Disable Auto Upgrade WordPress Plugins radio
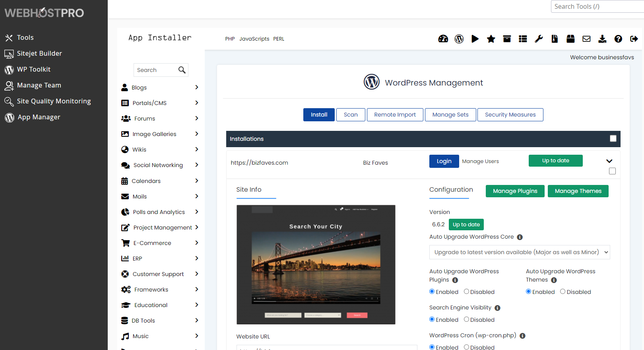 (x=466, y=292)
